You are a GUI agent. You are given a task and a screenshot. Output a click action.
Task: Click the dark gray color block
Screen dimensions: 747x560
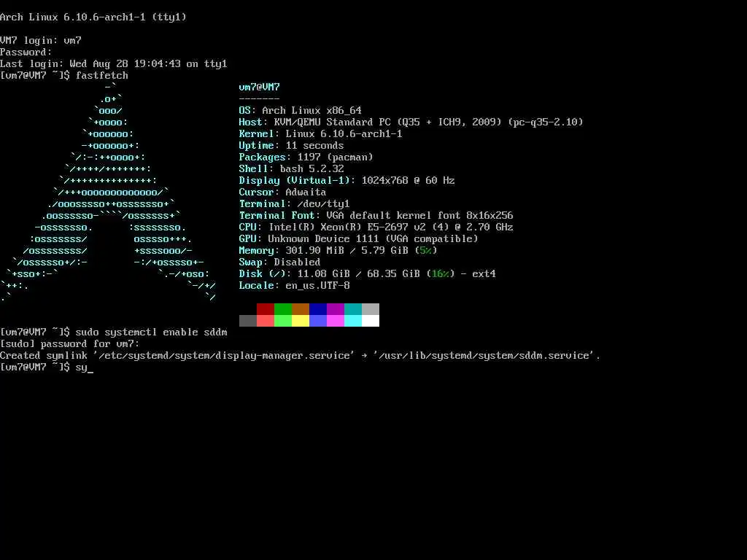tap(248, 321)
